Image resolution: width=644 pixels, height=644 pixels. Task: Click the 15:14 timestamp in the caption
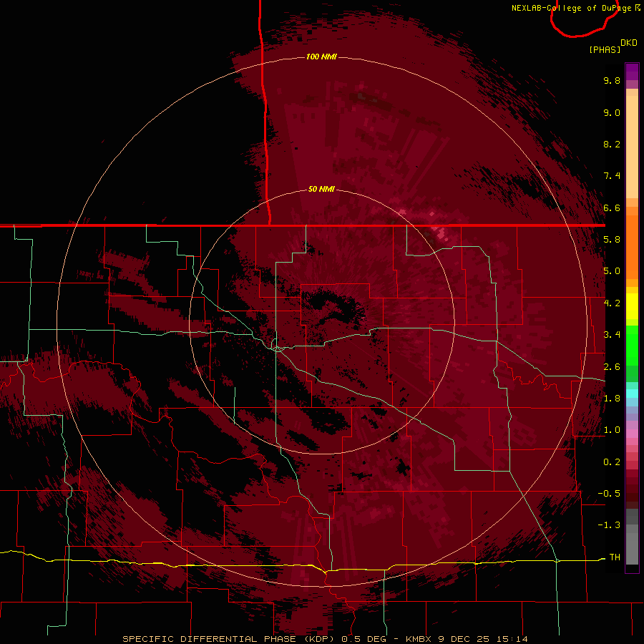click(513, 639)
